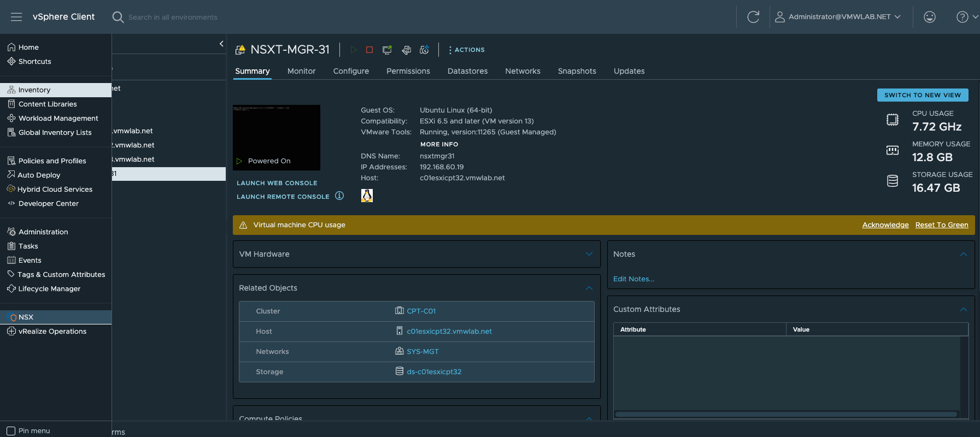The width and height of the screenshot is (980, 437).
Task: Click the search magnifier icon
Action: [118, 17]
